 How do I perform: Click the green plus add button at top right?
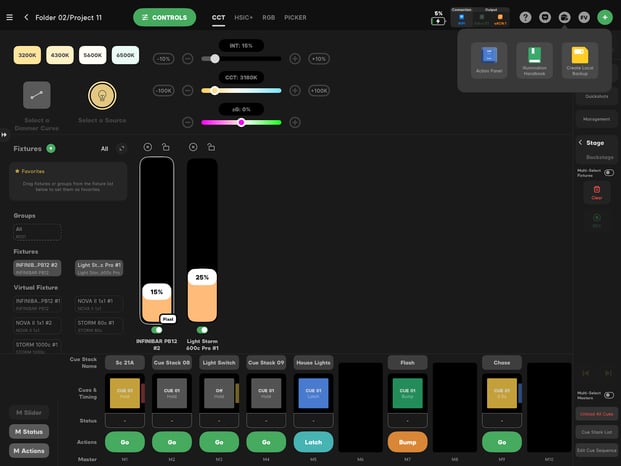coord(605,17)
